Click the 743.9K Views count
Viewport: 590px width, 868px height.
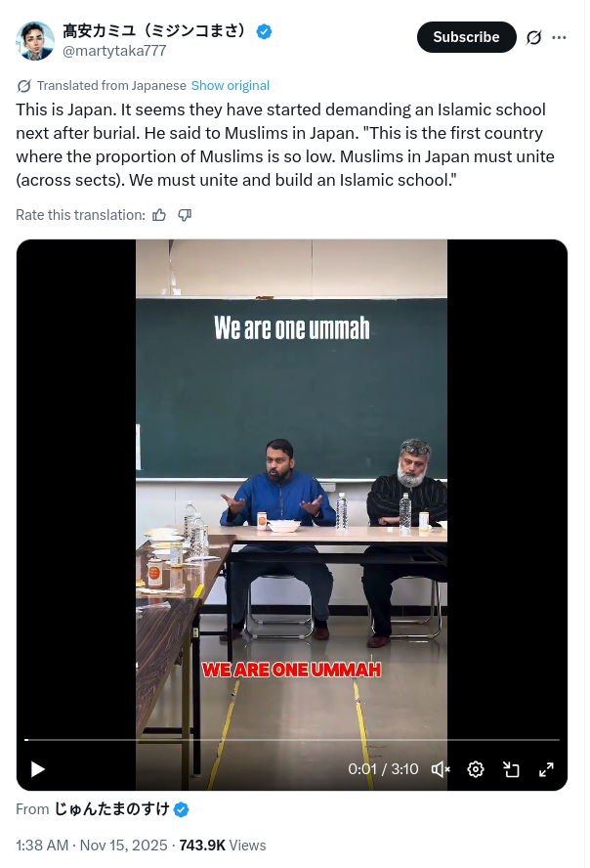[x=223, y=846]
